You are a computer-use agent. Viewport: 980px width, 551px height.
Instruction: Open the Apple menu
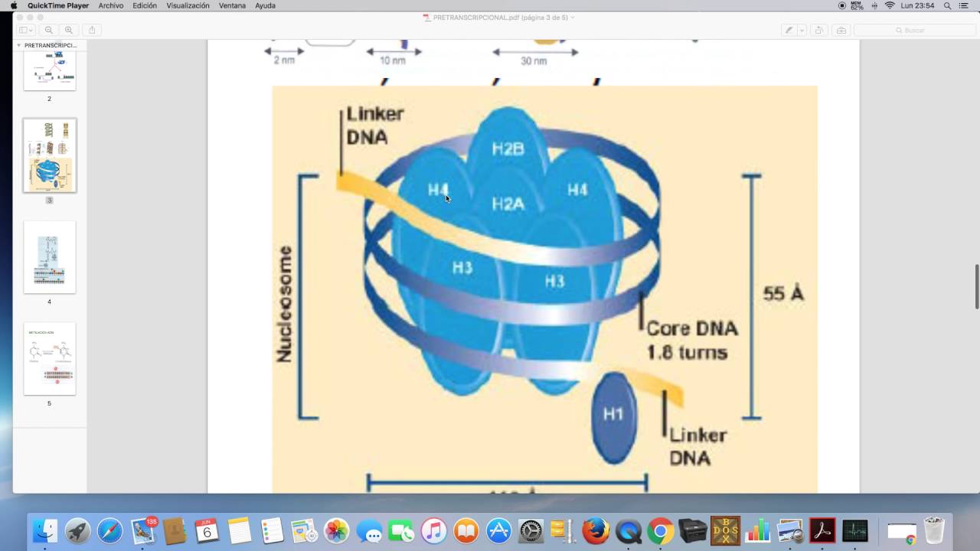(13, 5)
